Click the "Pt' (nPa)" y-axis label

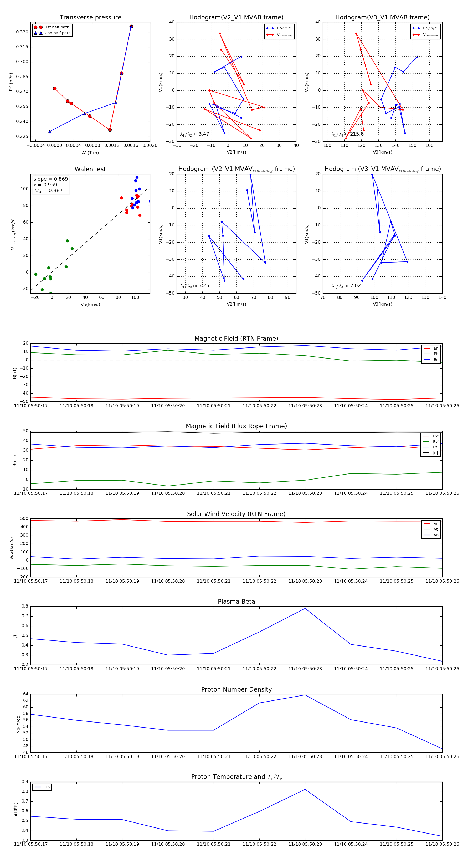click(x=11, y=82)
